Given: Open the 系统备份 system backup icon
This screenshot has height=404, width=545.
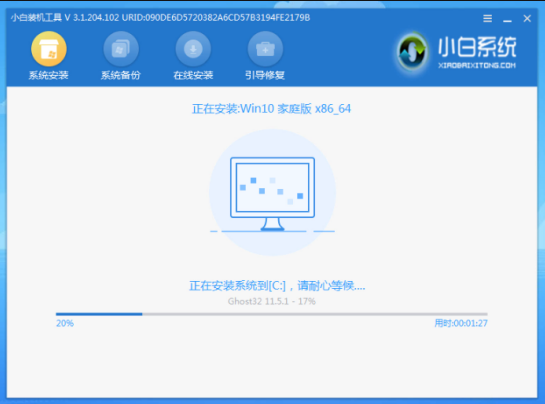Looking at the screenshot, I should point(121,49).
